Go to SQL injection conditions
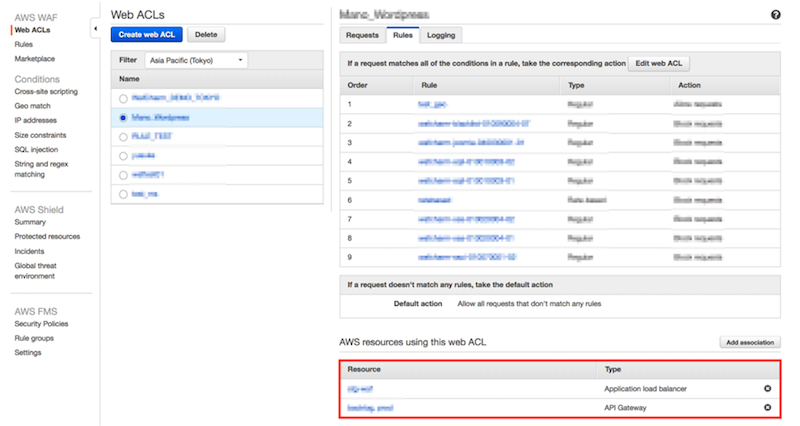The width and height of the screenshot is (800, 426). [x=35, y=148]
